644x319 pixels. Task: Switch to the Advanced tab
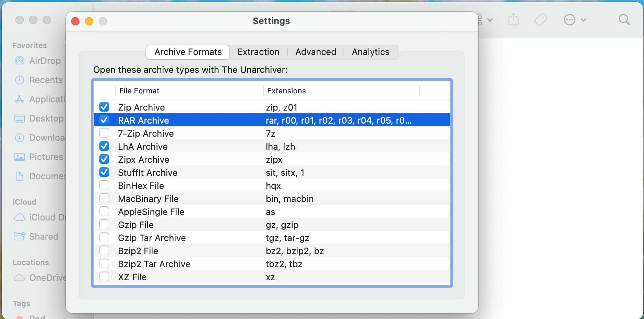coord(316,52)
